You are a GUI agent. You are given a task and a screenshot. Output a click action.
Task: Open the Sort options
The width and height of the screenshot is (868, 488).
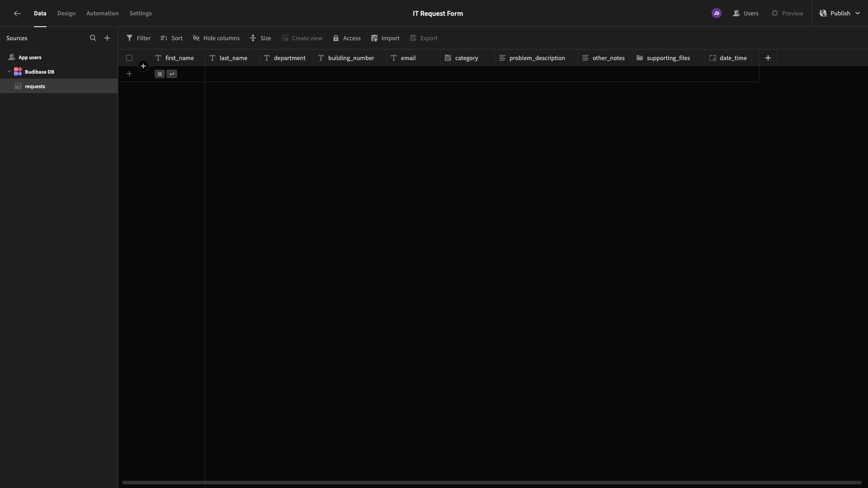point(171,38)
